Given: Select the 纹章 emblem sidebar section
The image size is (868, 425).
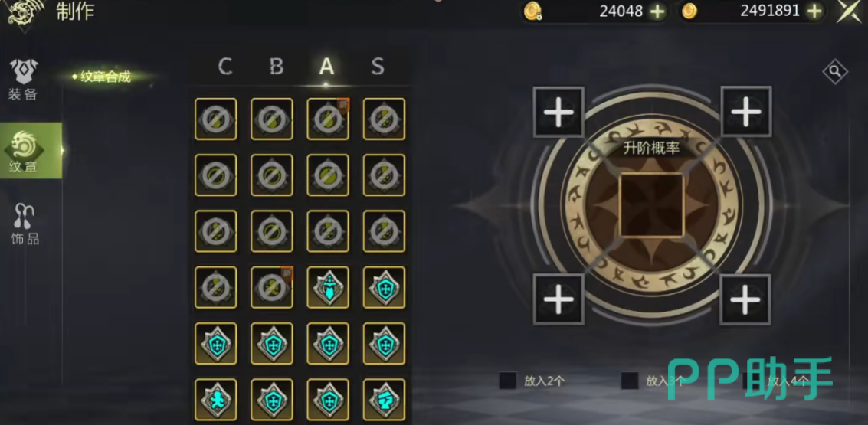Looking at the screenshot, I should 31,151.
